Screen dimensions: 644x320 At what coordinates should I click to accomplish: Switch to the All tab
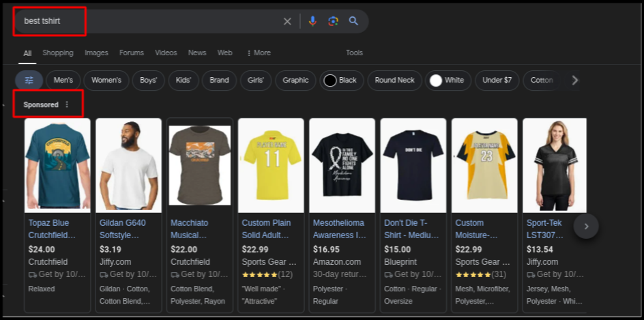(27, 53)
